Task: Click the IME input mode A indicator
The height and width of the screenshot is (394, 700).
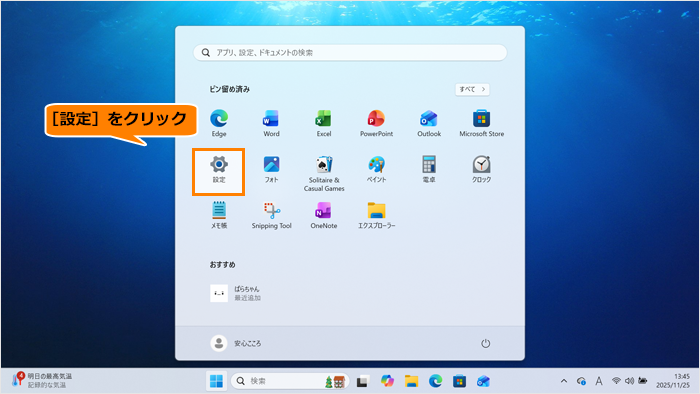Action: pos(599,381)
